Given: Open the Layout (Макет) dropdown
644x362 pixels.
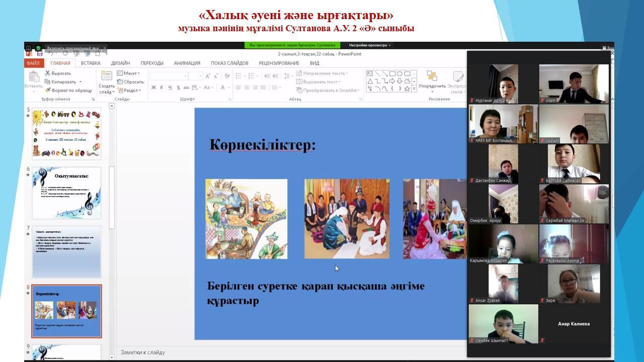Looking at the screenshot, I should tap(130, 73).
